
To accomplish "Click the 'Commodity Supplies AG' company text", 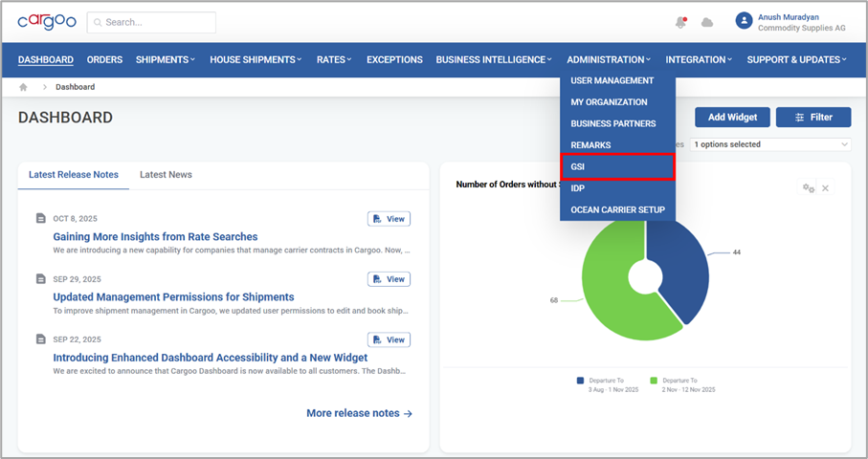I will pyautogui.click(x=802, y=28).
